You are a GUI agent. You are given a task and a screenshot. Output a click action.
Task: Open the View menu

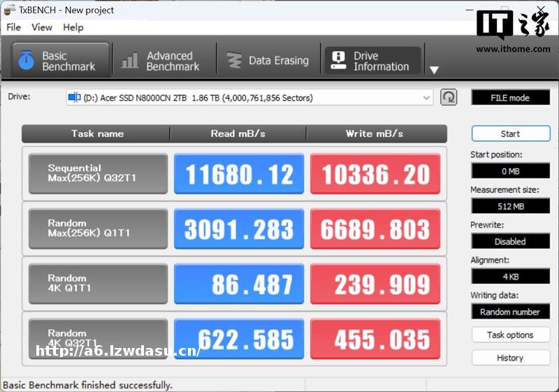point(42,27)
